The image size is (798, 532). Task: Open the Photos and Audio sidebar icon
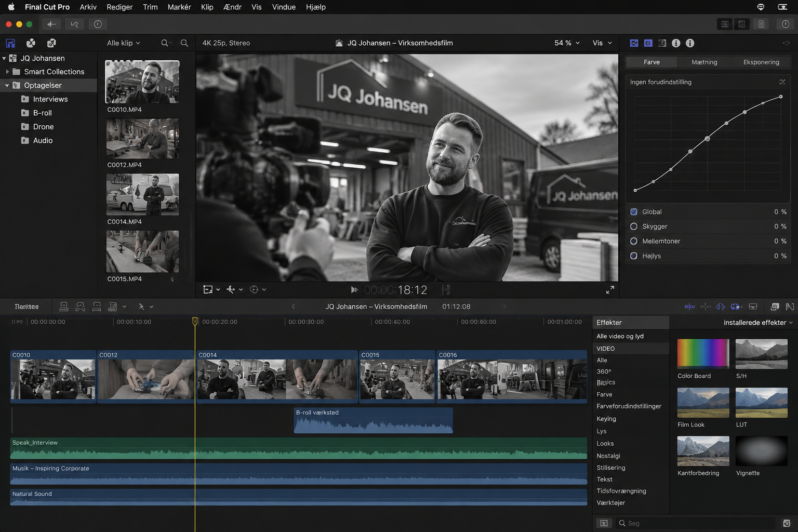31,43
